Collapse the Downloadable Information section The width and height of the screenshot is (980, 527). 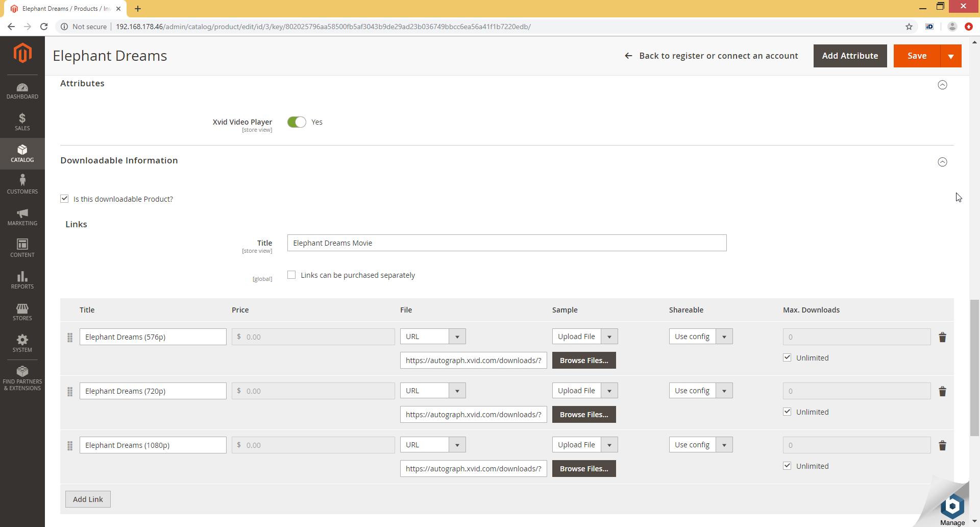[942, 162]
